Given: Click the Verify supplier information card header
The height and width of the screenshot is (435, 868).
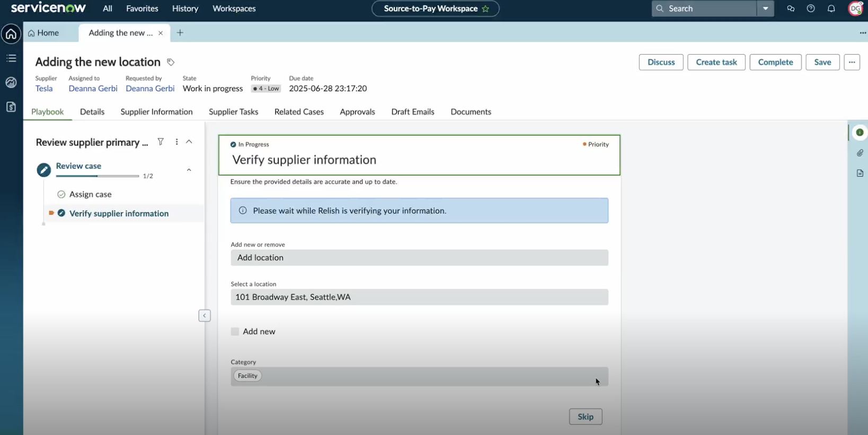Looking at the screenshot, I should click(419, 155).
